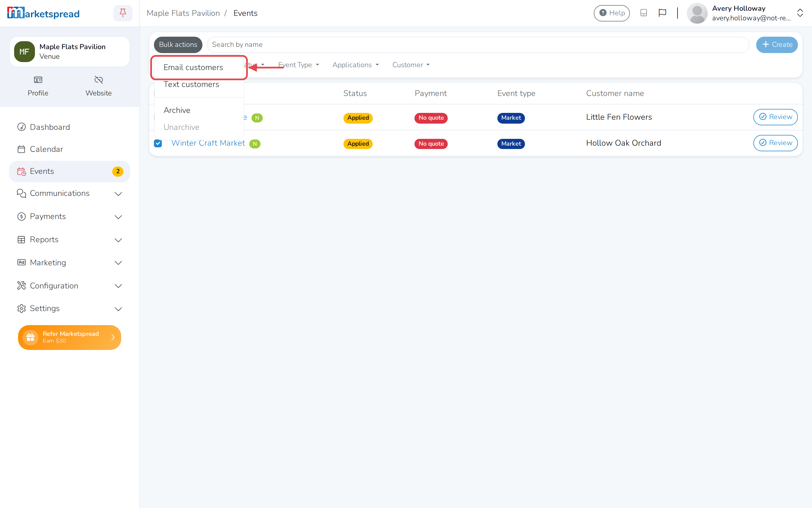Viewport: 812px width, 508px height.
Task: Choose Email customers from bulk actions menu
Action: (x=199, y=67)
